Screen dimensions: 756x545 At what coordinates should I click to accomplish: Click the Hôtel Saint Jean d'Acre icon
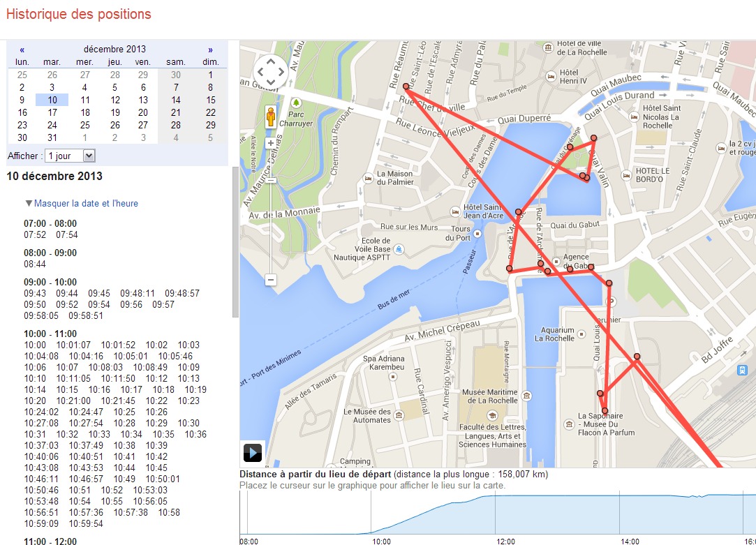point(454,211)
